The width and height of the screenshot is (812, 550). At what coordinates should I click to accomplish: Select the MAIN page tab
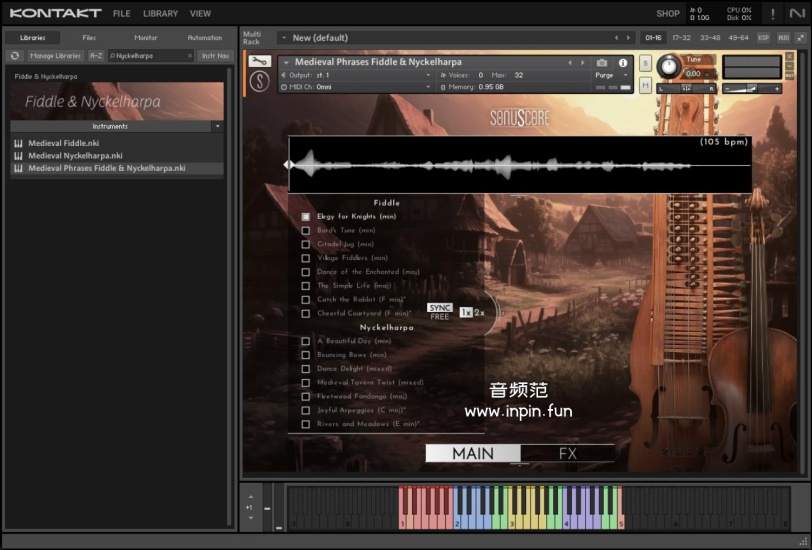click(473, 454)
